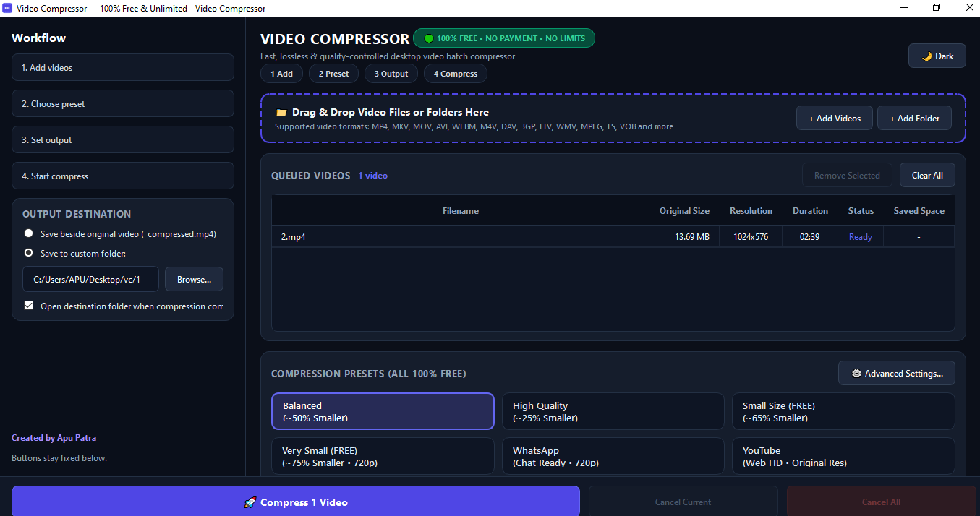
Task: Click the Duration column header
Action: tap(810, 211)
